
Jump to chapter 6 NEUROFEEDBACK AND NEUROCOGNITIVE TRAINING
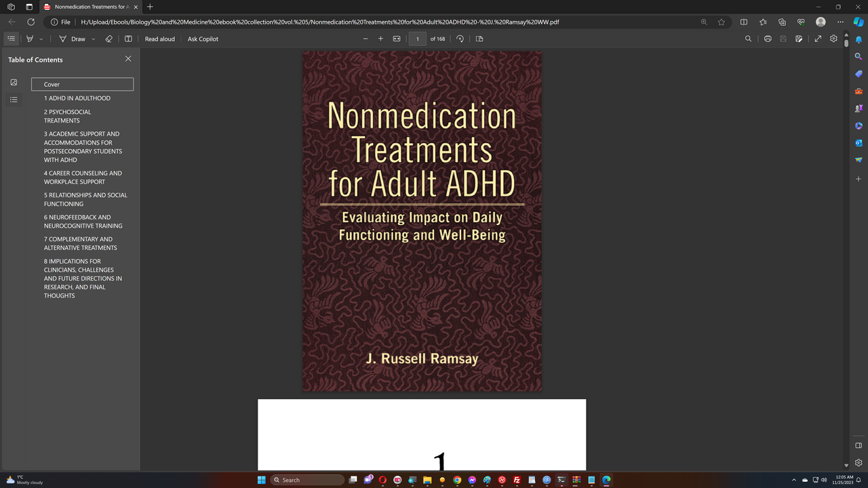pyautogui.click(x=83, y=222)
